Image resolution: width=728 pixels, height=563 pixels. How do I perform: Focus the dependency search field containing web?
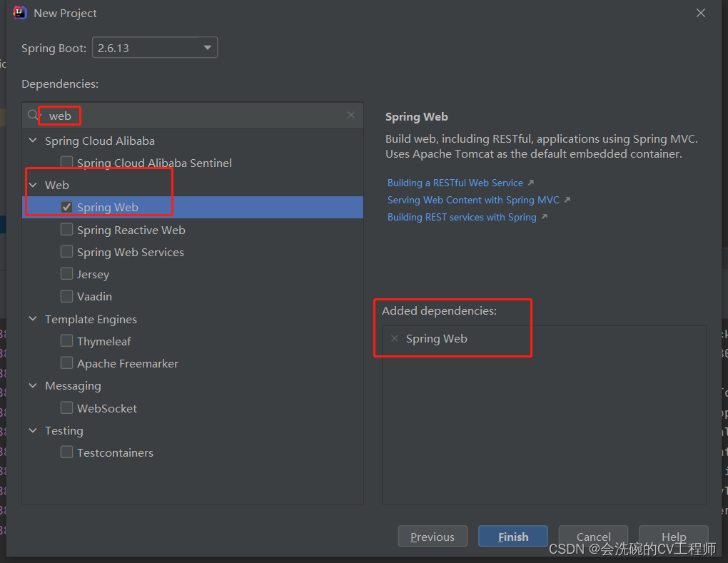(x=193, y=115)
